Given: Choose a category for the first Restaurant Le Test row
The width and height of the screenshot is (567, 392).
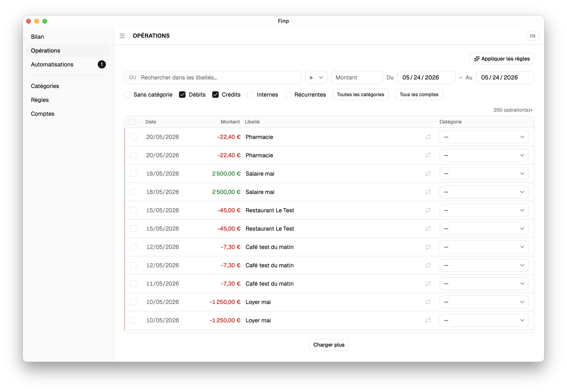Looking at the screenshot, I should (x=484, y=210).
